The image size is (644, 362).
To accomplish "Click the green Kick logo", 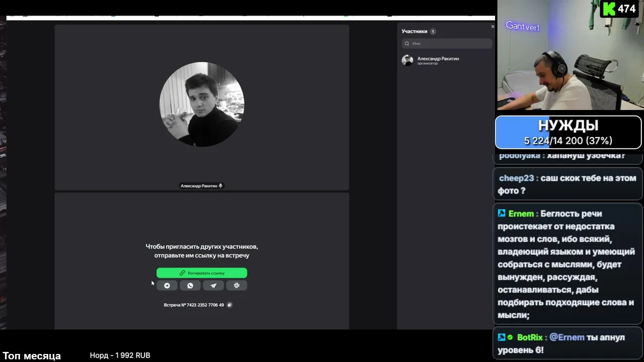I will point(609,9).
